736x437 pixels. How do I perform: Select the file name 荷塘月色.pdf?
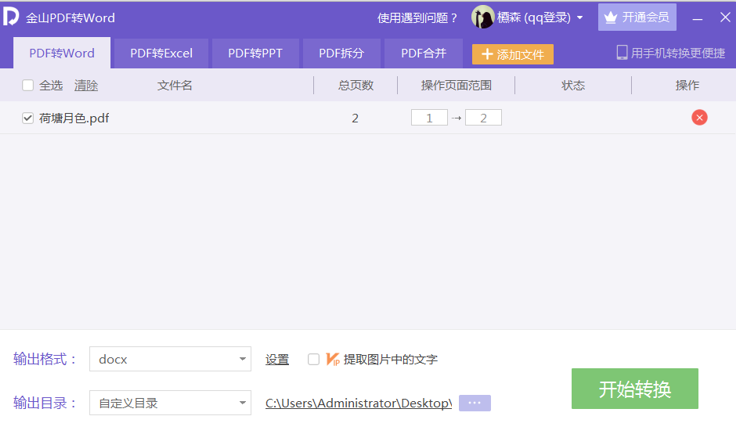tap(74, 118)
